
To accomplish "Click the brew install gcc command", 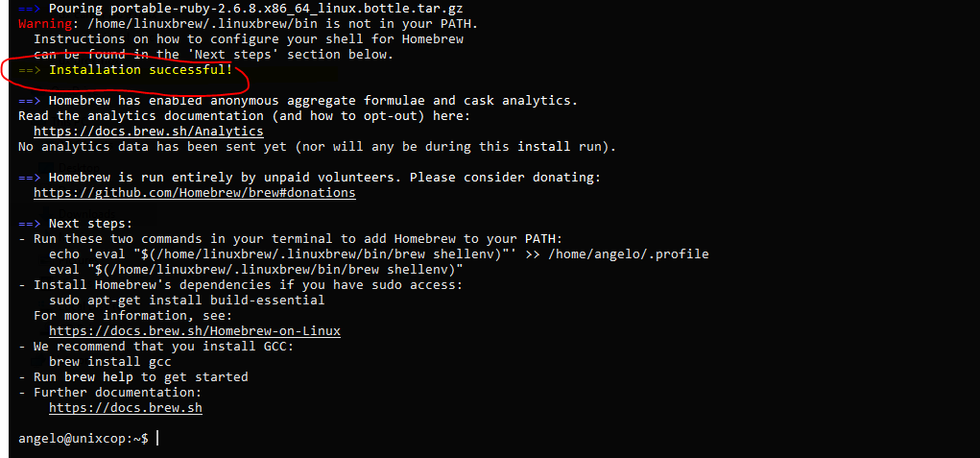I will (110, 361).
